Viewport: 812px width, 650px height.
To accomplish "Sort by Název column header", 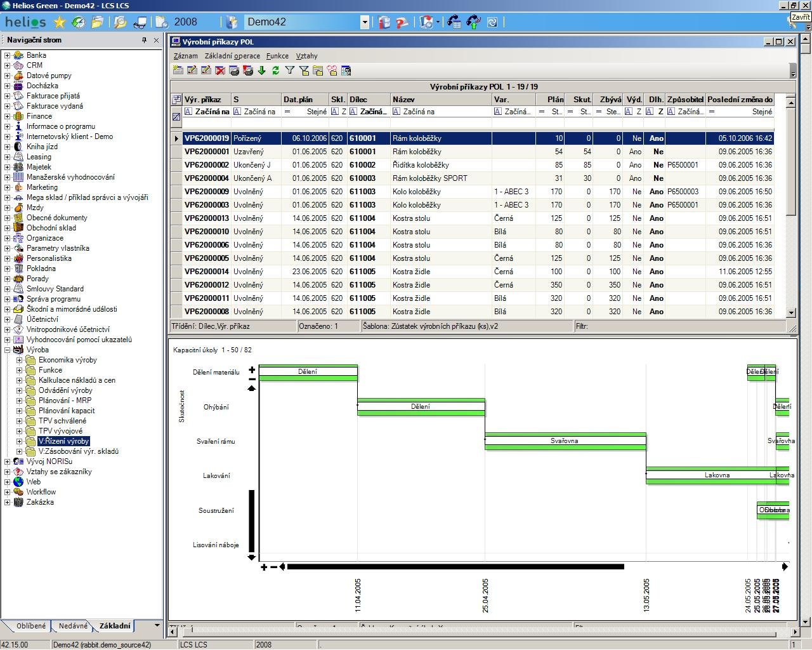I will click(x=441, y=100).
